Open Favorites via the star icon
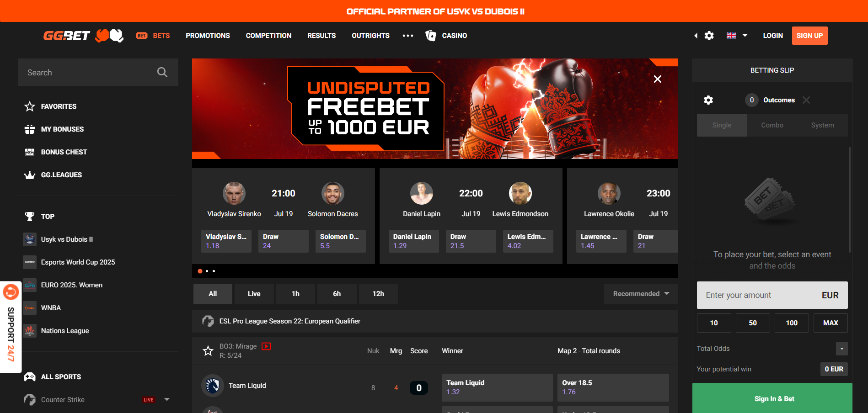This screenshot has height=413, width=868. coord(30,106)
